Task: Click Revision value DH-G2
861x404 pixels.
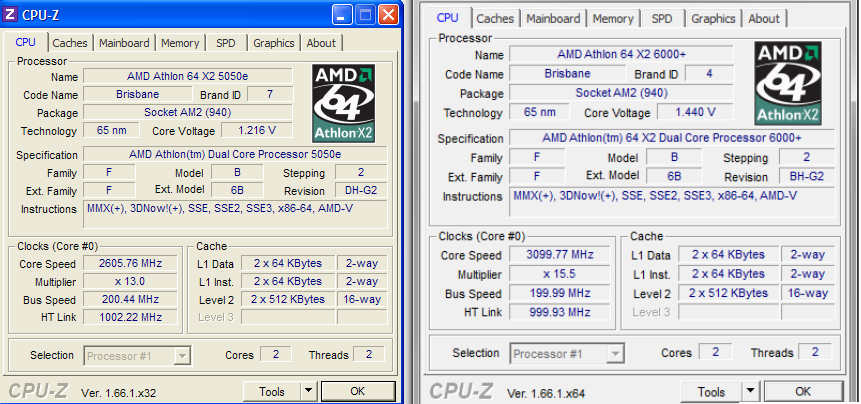Action: [361, 190]
